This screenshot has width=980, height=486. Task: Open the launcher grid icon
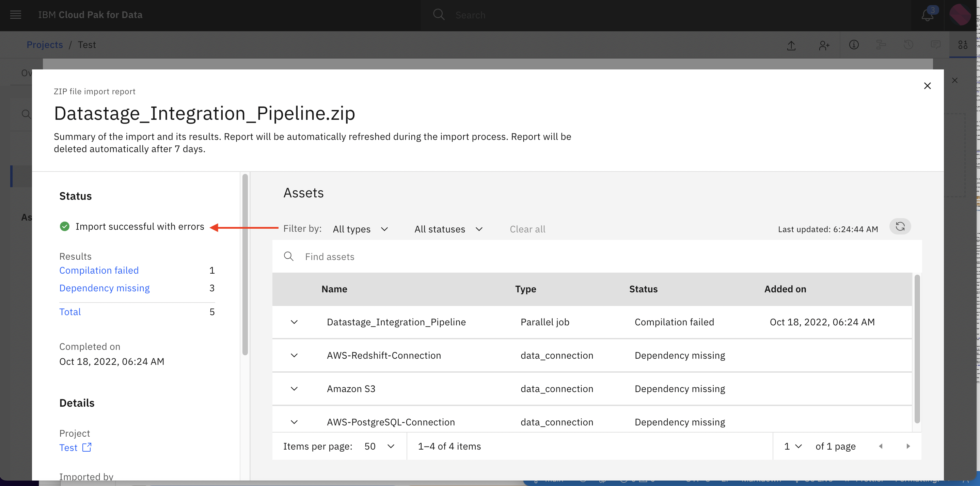pyautogui.click(x=963, y=45)
